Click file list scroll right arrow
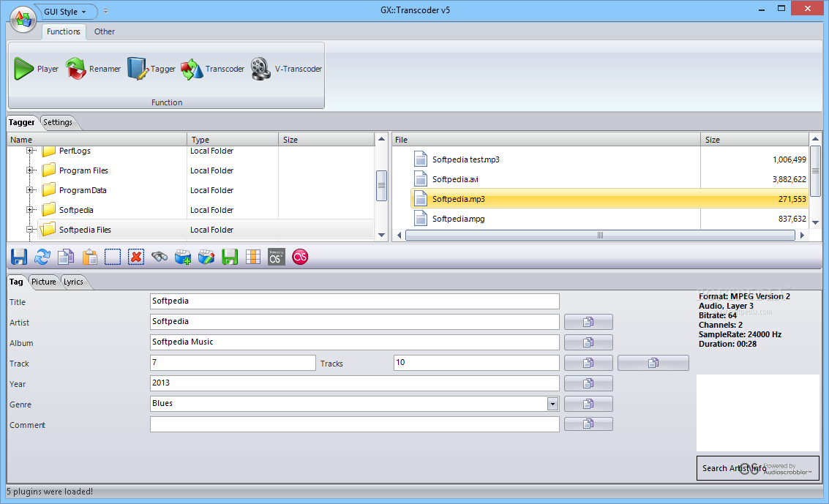Screen dimensions: 829x504 803,235
